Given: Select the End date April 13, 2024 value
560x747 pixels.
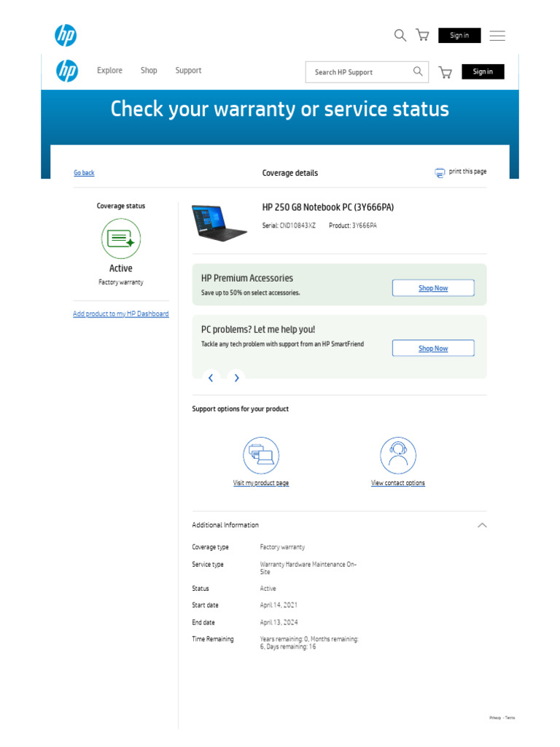Looking at the screenshot, I should (279, 622).
